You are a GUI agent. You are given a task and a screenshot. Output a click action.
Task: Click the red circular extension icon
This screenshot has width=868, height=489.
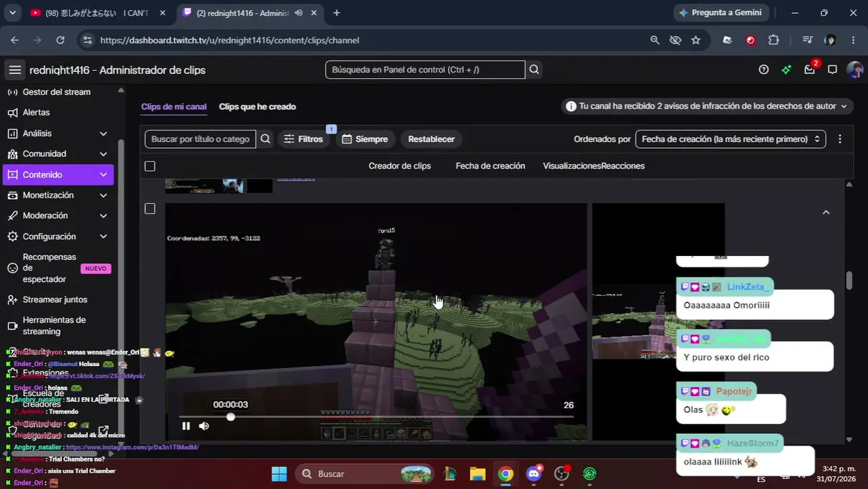pyautogui.click(x=751, y=40)
